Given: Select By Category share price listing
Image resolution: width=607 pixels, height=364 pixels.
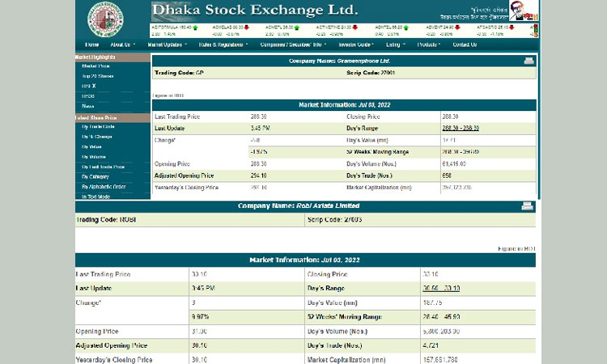Looking at the screenshot, I should pyautogui.click(x=95, y=176).
